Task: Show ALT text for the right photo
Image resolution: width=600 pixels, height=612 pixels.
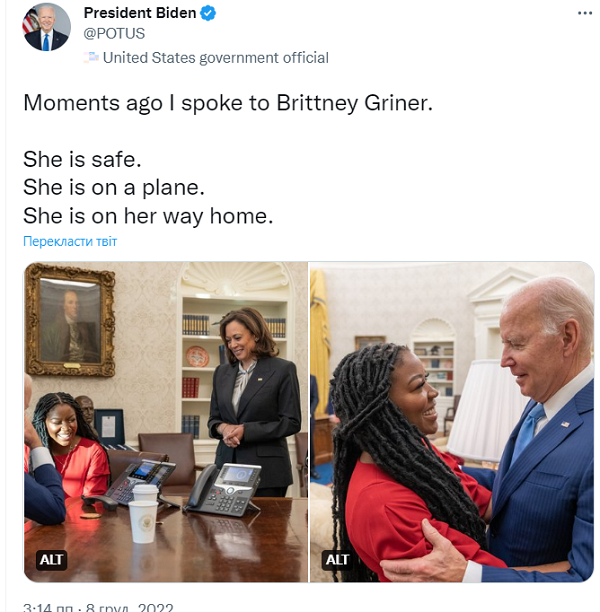Action: coord(337,559)
